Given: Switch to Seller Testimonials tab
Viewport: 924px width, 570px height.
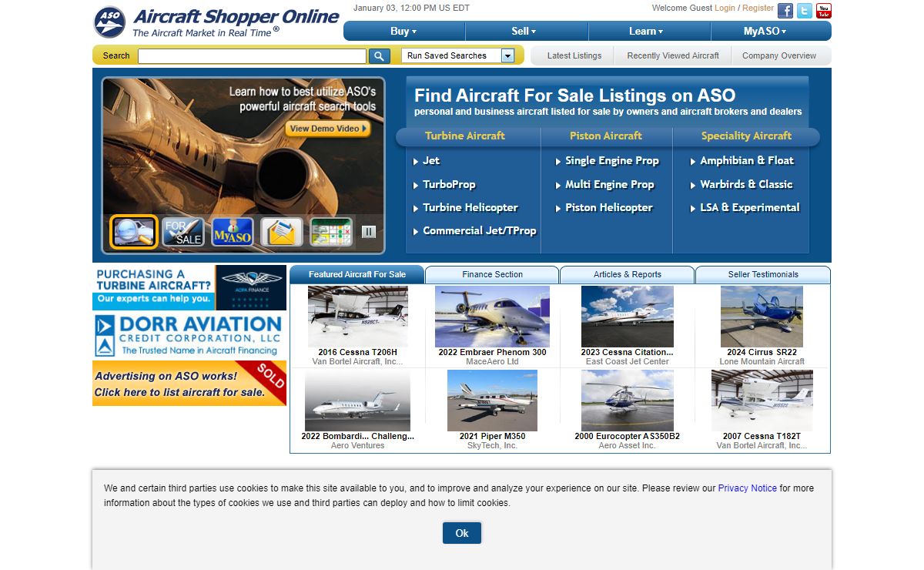Looking at the screenshot, I should click(x=763, y=274).
